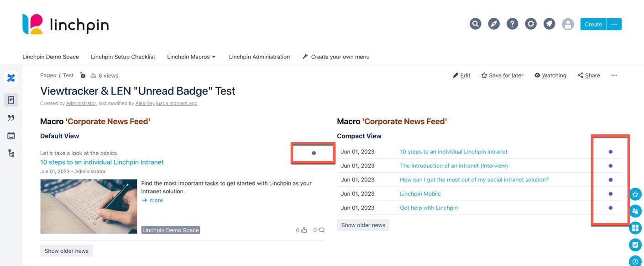The height and width of the screenshot is (266, 644).
Task: Toggle the Watching eye button
Action: coord(550,75)
